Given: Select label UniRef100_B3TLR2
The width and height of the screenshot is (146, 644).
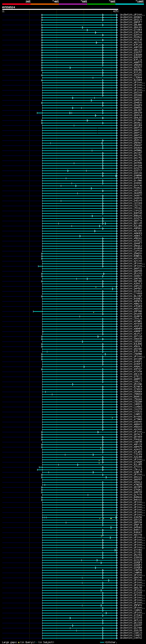Looking at the screenshot, I should (x=131, y=72).
